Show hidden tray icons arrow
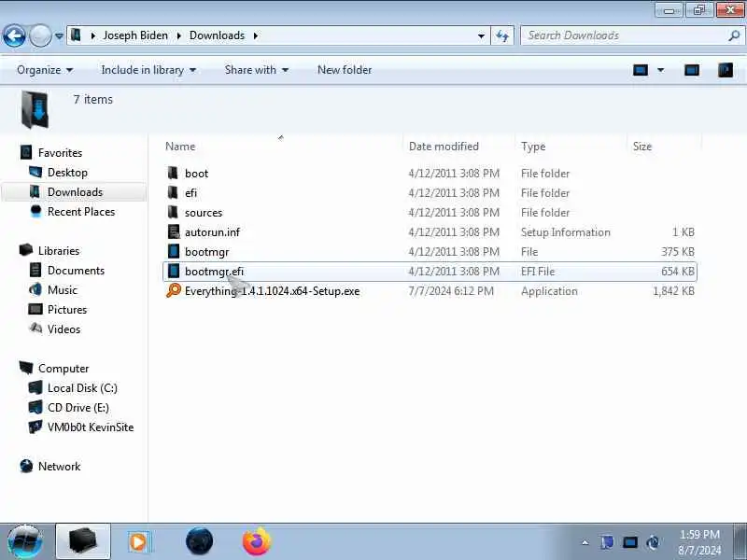 click(x=585, y=542)
